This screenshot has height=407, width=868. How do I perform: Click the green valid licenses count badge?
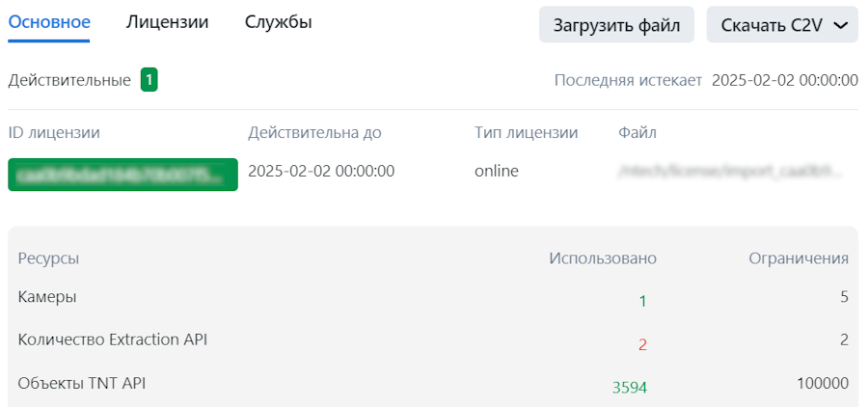149,80
